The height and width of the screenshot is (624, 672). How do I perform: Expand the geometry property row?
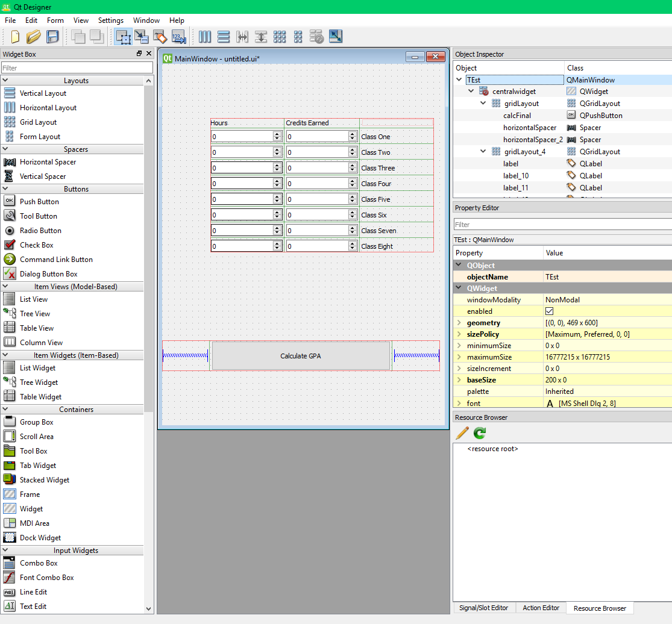[x=460, y=323]
